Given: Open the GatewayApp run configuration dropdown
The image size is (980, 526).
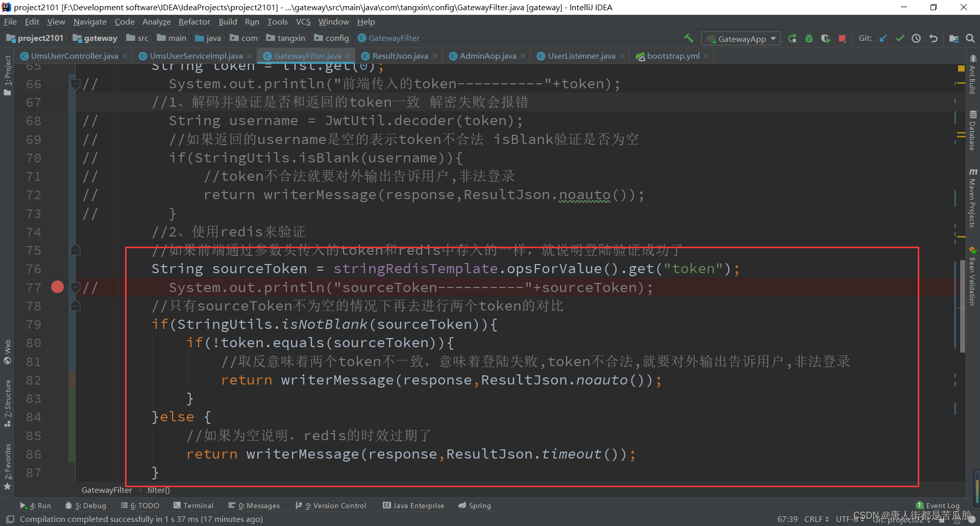Looking at the screenshot, I should point(742,39).
